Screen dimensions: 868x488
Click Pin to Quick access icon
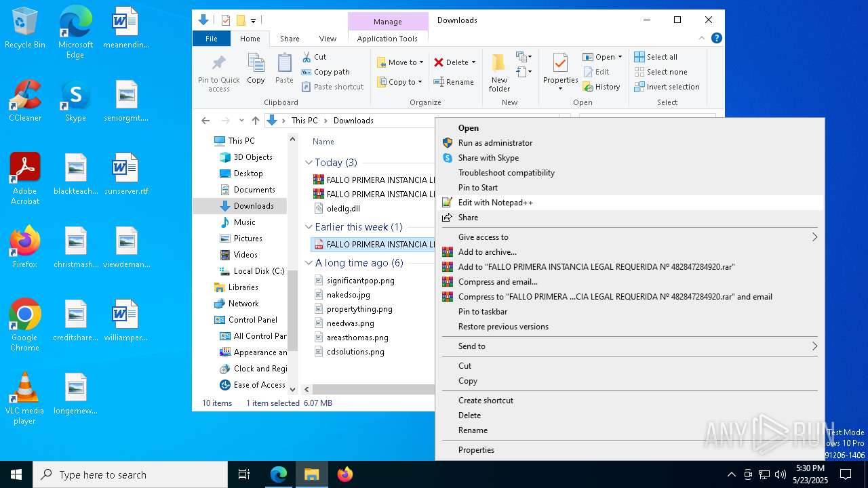[x=218, y=73]
